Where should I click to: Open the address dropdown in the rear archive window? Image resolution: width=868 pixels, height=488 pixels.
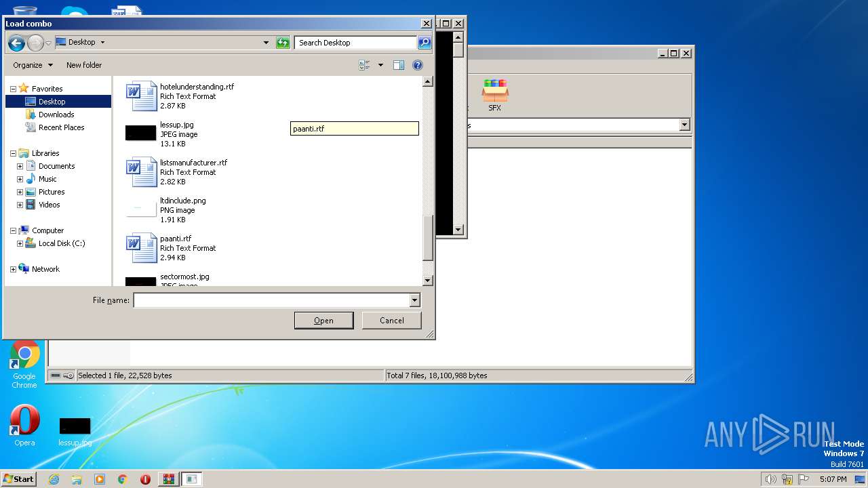tap(684, 125)
